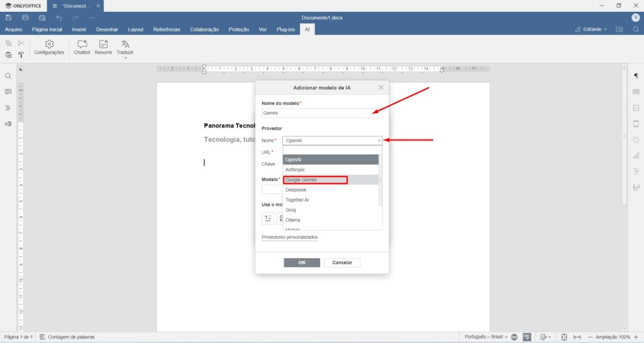Switch to the Inserir tab

(x=79, y=30)
